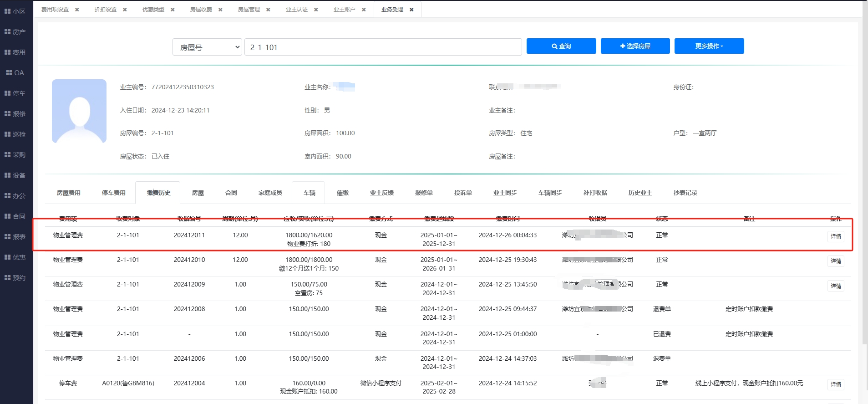Click the owner avatar image
The width and height of the screenshot is (868, 404).
pyautogui.click(x=79, y=111)
